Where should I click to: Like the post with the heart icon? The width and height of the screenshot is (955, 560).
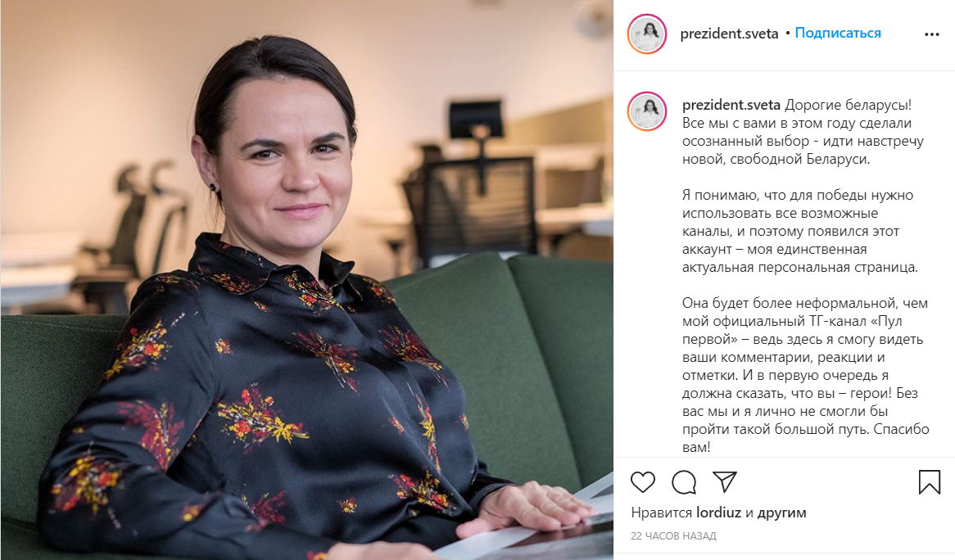coord(643,482)
